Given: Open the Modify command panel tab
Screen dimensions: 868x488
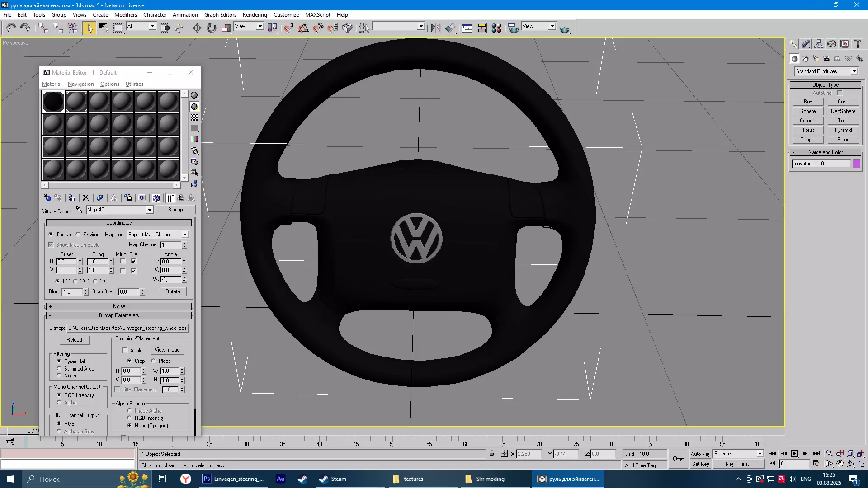Looking at the screenshot, I should [x=806, y=44].
